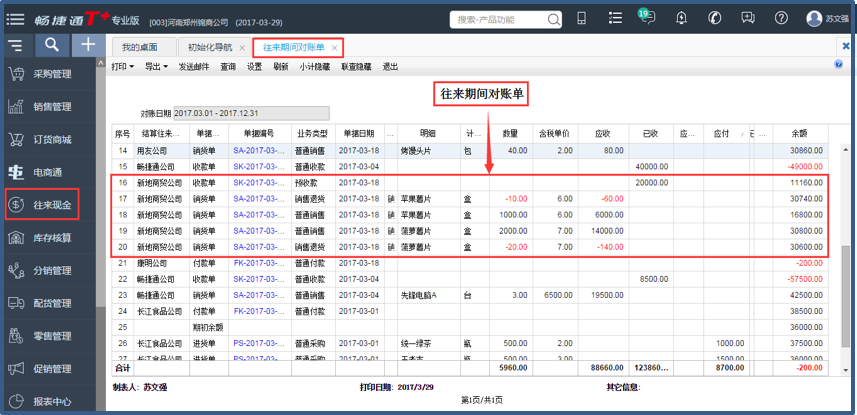The image size is (857, 415).
Task: Open 销售管理 module
Action: click(x=48, y=107)
